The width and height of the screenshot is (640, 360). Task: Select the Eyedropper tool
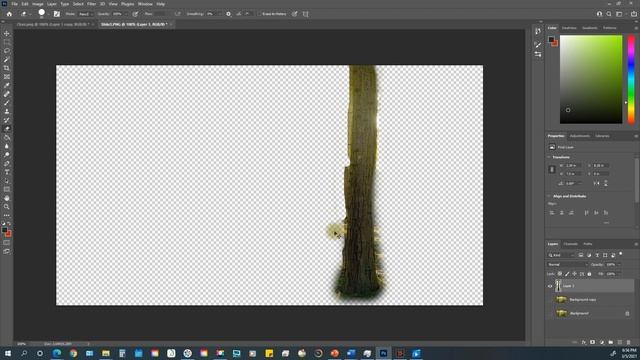coord(7,85)
